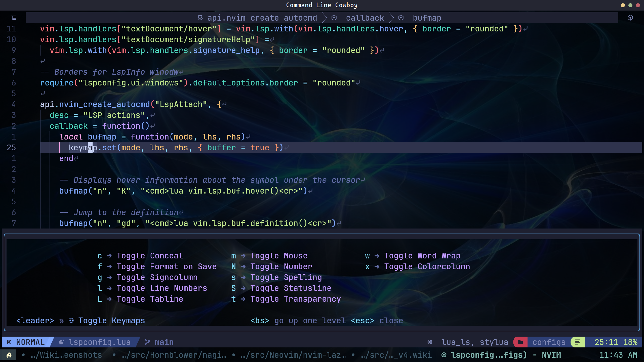Screen dimensions: 644x362
Task: Click the cube icon before bufmap breadcrumb
Action: [x=401, y=18]
